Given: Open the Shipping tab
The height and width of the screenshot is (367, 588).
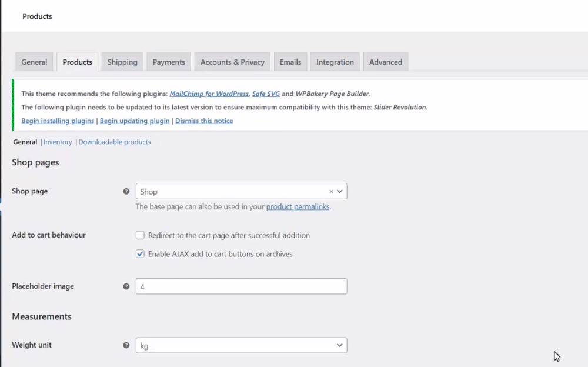Looking at the screenshot, I should (x=122, y=62).
